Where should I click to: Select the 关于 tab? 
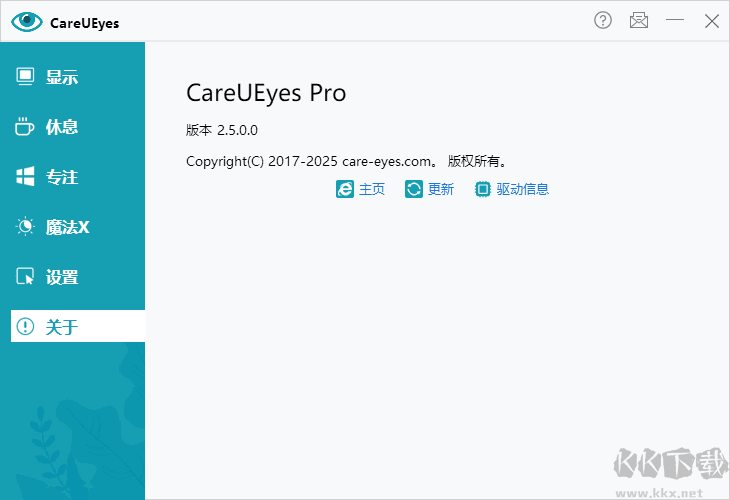click(x=78, y=326)
